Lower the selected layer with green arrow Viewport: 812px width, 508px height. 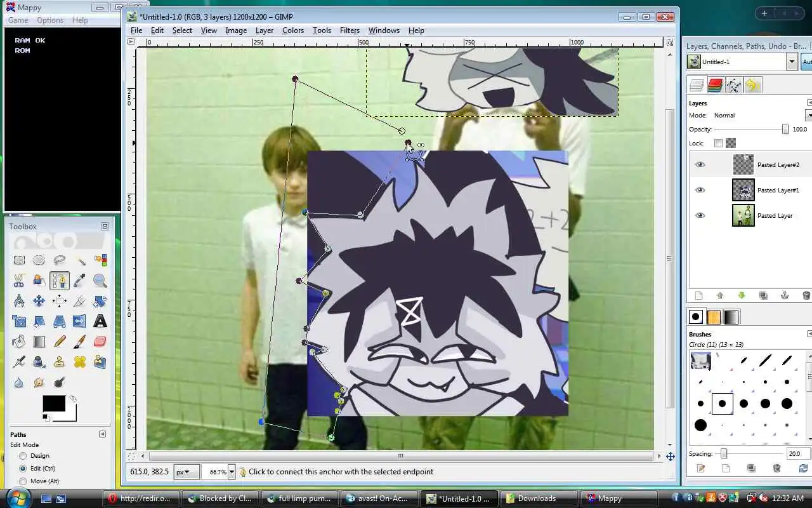tap(742, 295)
